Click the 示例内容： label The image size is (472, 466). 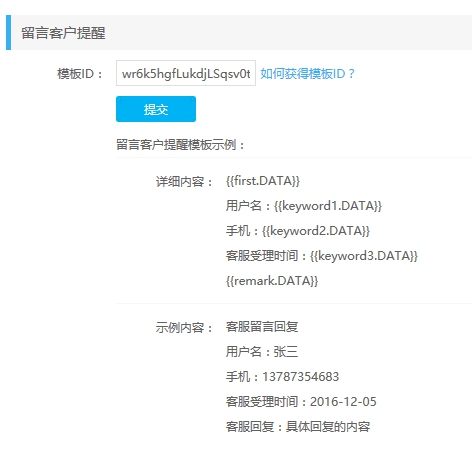[184, 328]
